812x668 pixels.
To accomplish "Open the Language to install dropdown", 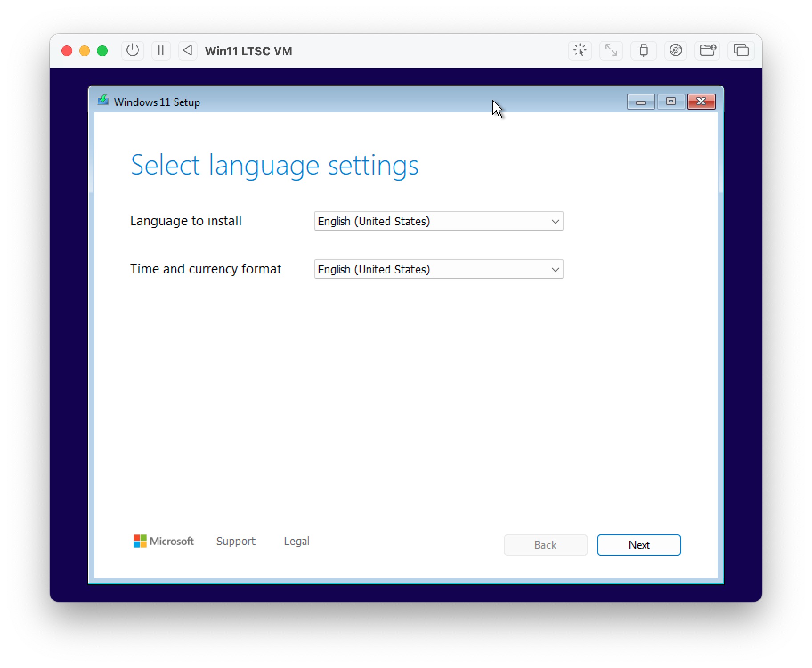I will click(438, 221).
